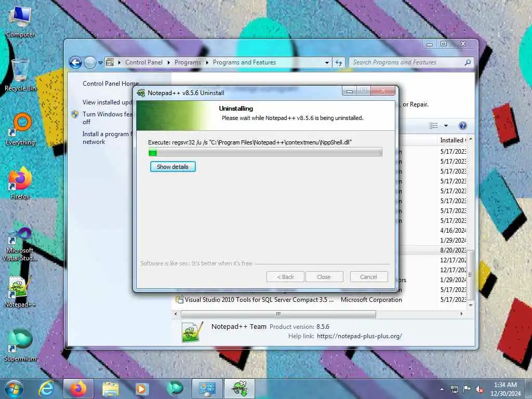Switch to Control Panel taskbar button
Screen dimensions: 532x399
[x=207, y=389]
